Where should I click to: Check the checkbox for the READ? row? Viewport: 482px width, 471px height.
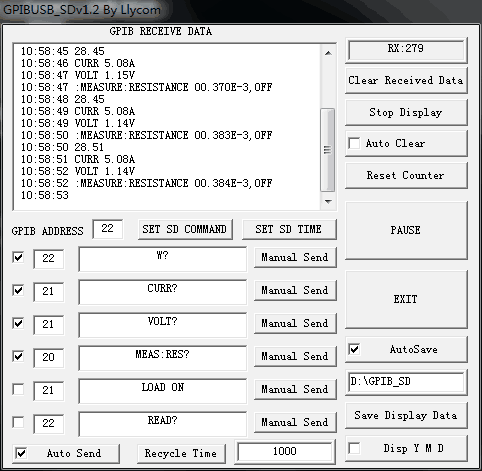click(x=18, y=422)
